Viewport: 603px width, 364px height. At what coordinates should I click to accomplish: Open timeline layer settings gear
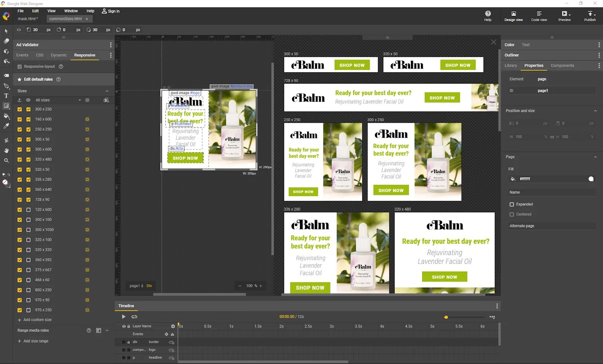click(x=173, y=326)
